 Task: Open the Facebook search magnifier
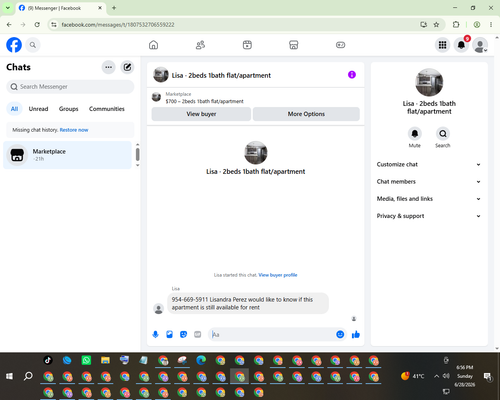click(33, 45)
